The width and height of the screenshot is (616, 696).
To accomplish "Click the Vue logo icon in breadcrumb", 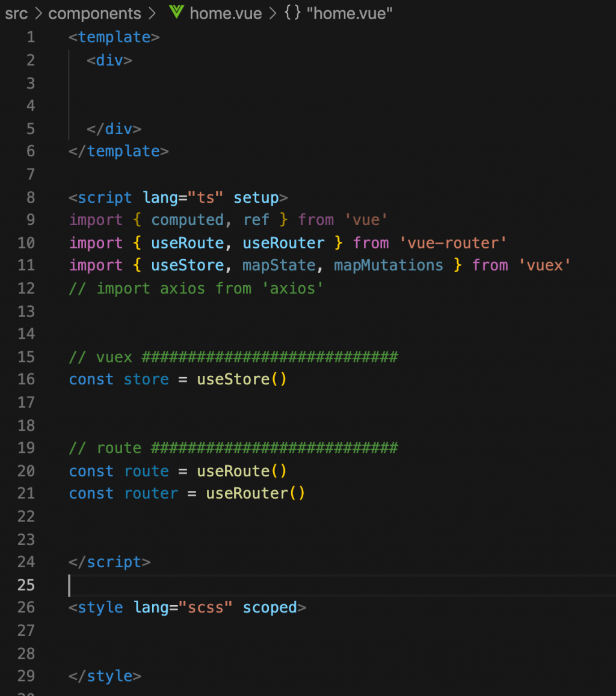I will point(176,12).
